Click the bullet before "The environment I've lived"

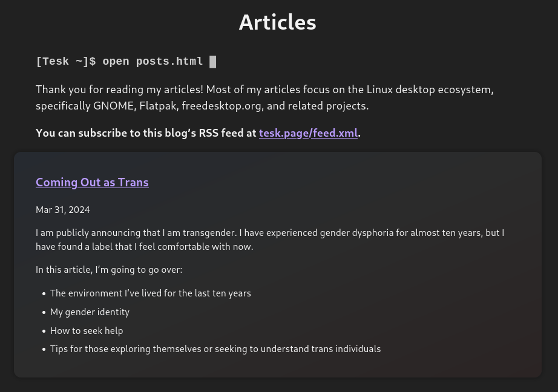[x=44, y=294]
